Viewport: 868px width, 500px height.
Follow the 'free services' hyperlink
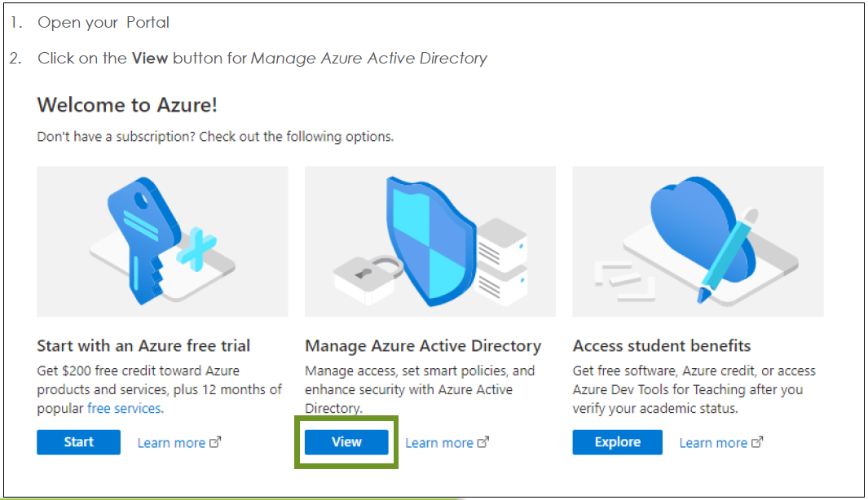(124, 408)
